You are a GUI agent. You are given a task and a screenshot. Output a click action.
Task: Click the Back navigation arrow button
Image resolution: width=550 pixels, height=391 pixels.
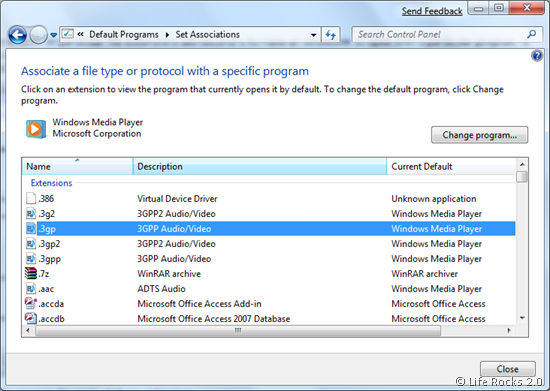18,35
